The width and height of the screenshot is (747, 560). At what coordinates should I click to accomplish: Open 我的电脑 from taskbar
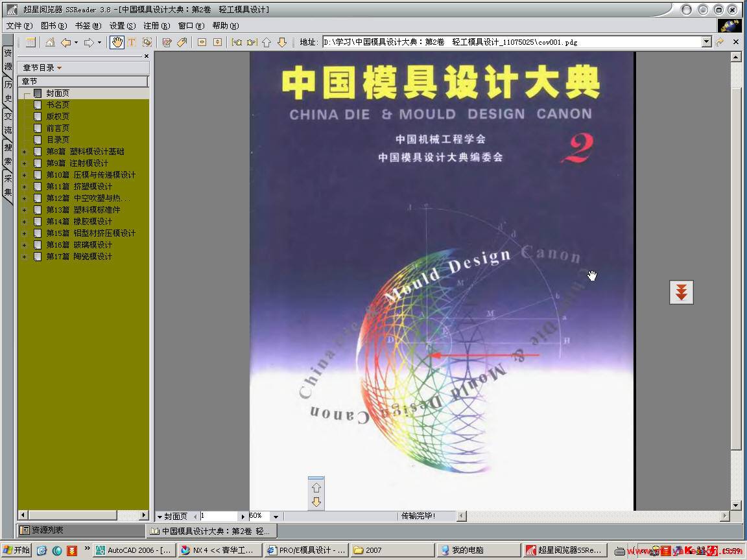pyautogui.click(x=479, y=550)
